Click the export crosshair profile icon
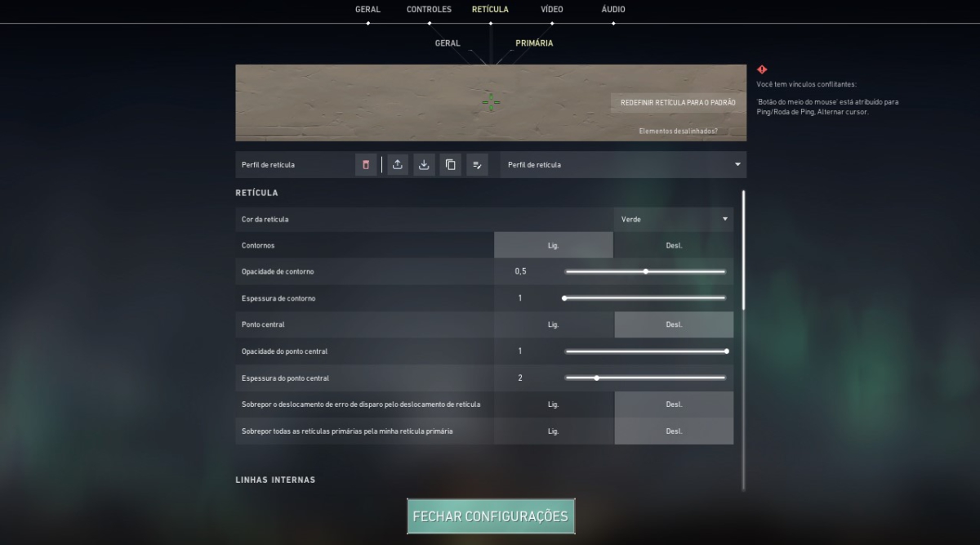The image size is (980, 545). 397,165
